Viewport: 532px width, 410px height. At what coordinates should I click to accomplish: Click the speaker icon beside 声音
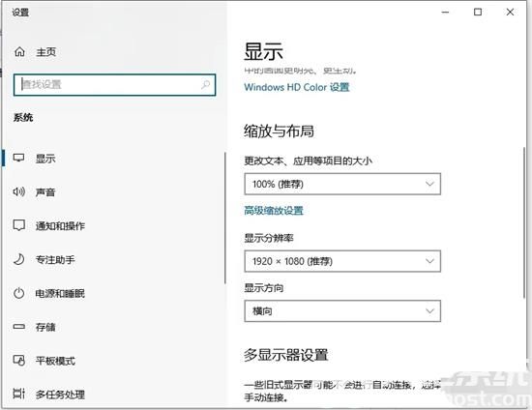click(x=19, y=191)
